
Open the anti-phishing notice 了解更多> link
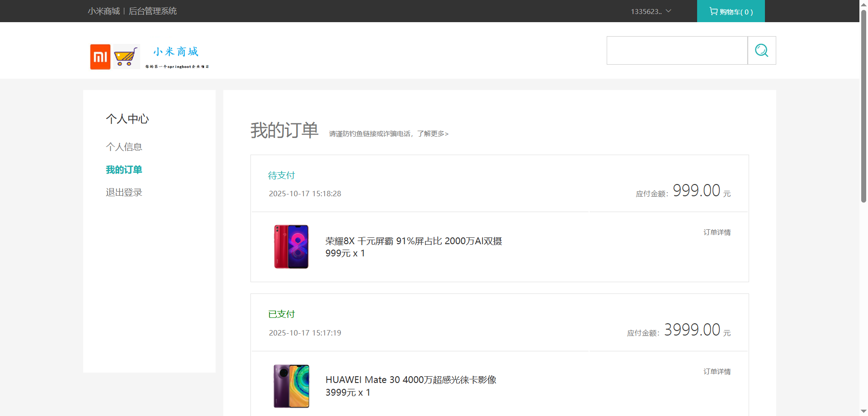433,134
